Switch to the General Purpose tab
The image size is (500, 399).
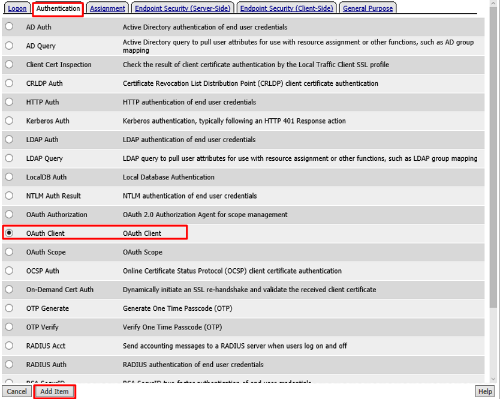pos(368,8)
